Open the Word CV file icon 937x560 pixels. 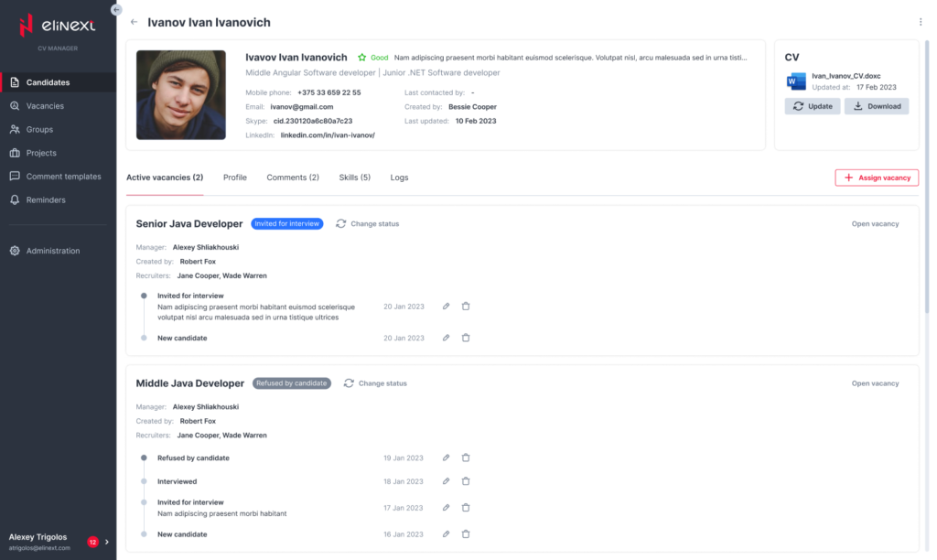(795, 81)
